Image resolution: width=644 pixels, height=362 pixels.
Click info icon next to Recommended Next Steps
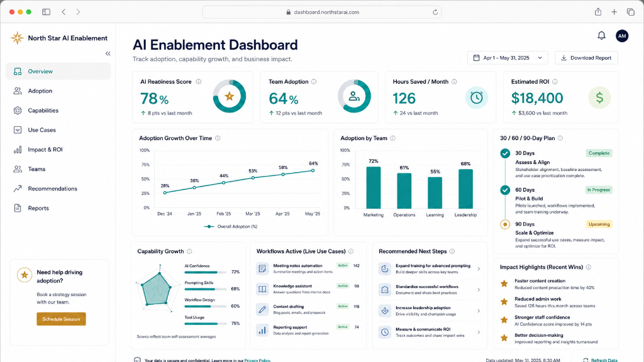[x=452, y=251]
